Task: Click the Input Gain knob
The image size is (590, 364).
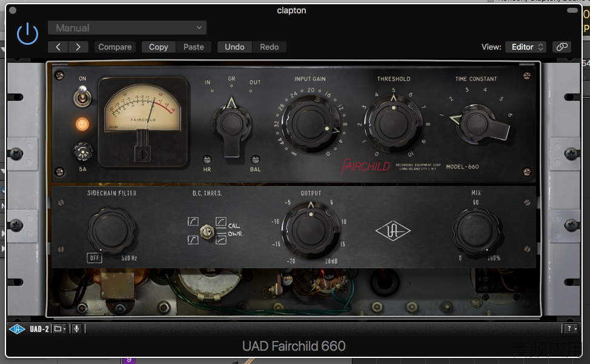Action: (x=311, y=124)
